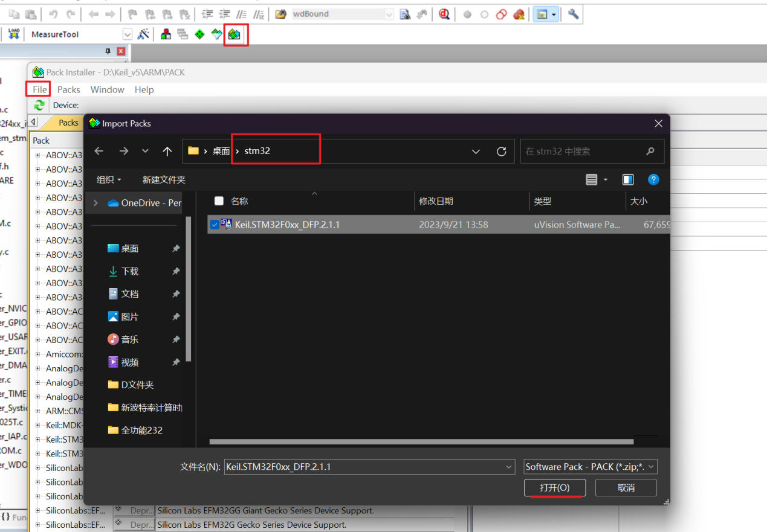Click the Paste icon in Keil toolbar

[x=31, y=14]
